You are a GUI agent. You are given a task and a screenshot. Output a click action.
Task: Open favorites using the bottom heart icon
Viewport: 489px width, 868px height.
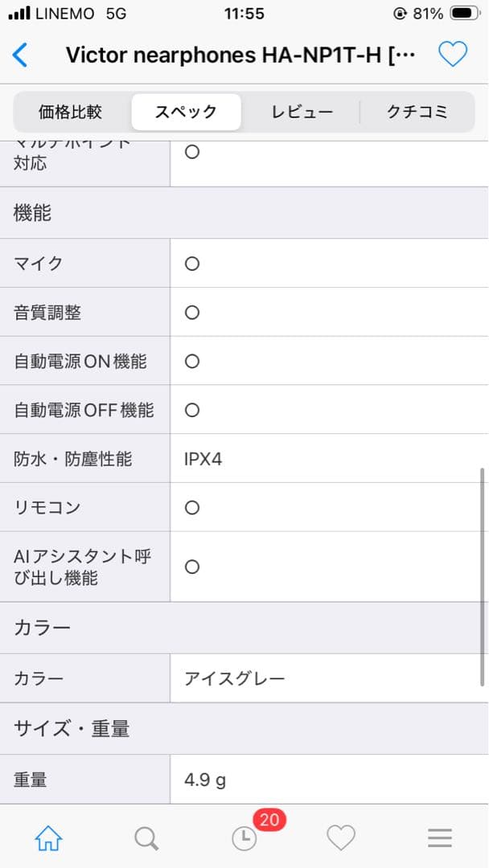342,837
